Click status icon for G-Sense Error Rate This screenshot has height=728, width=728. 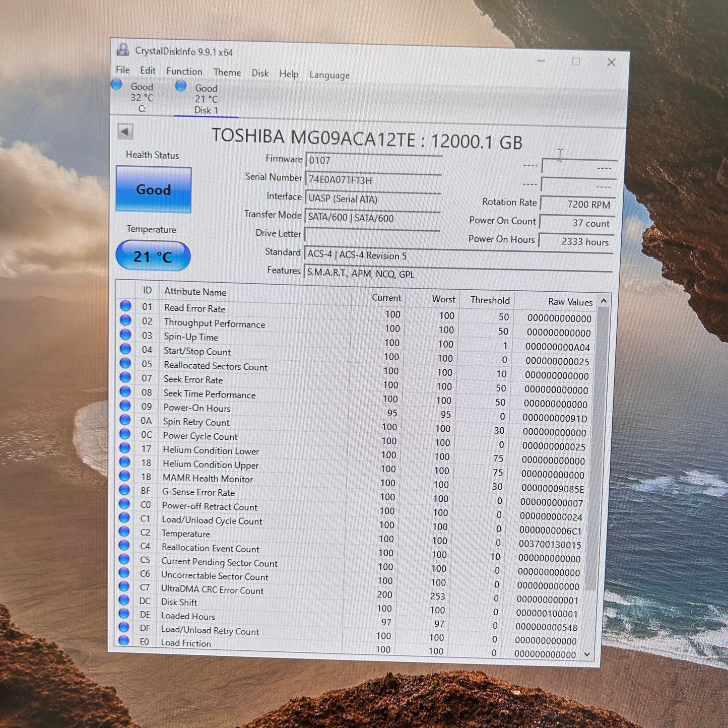pos(124,489)
